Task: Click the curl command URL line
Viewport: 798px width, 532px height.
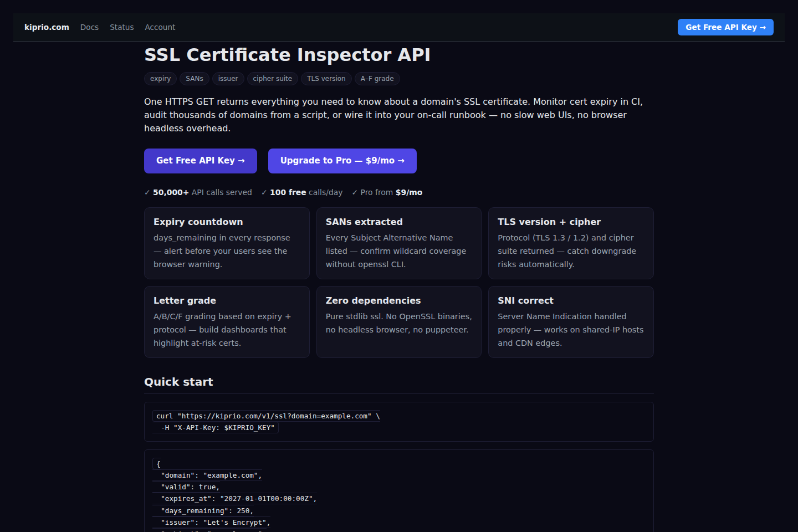Action: click(268, 416)
